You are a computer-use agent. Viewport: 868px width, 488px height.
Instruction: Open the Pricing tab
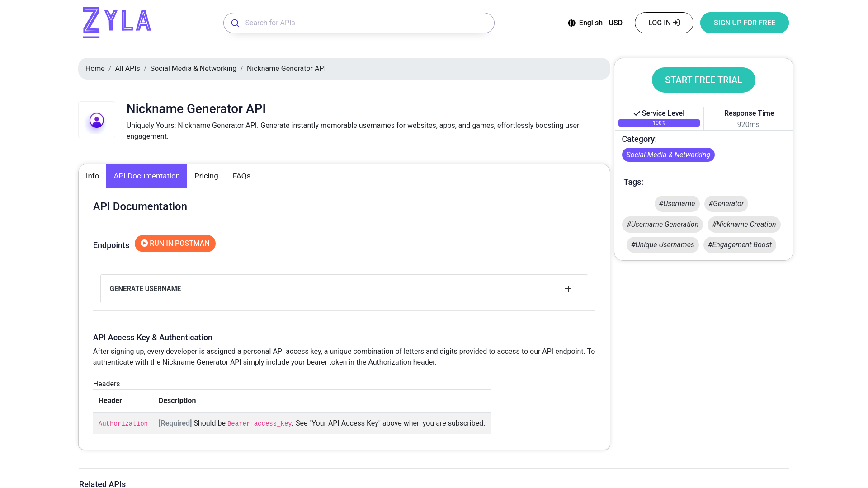(x=206, y=176)
